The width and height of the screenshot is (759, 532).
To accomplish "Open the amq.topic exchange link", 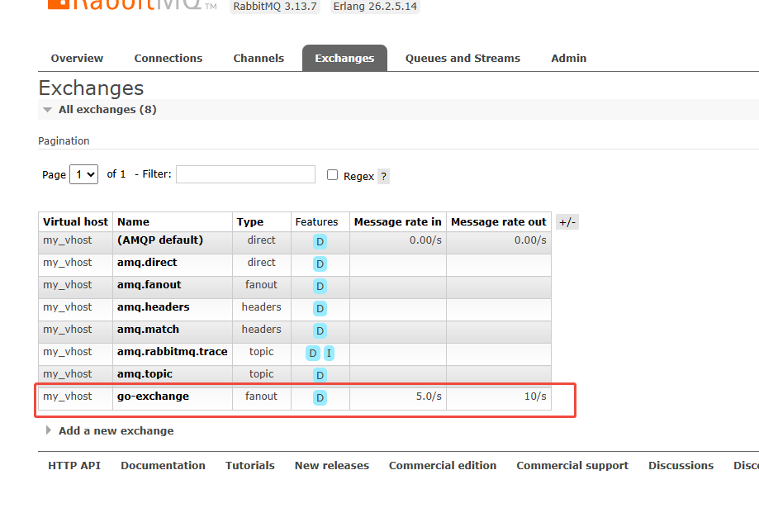I will (145, 373).
